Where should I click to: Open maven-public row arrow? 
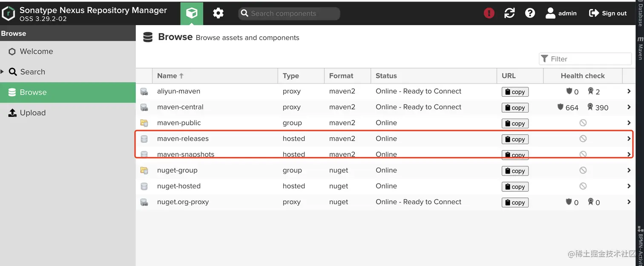[x=629, y=123]
